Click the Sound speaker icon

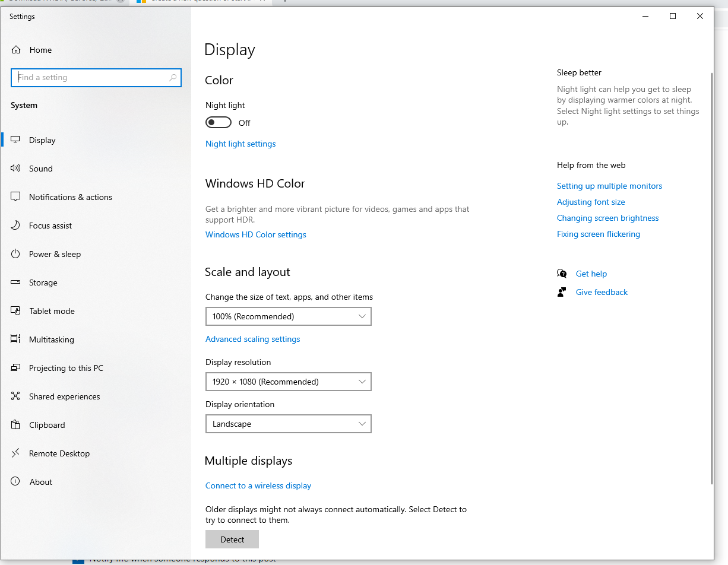pos(16,169)
